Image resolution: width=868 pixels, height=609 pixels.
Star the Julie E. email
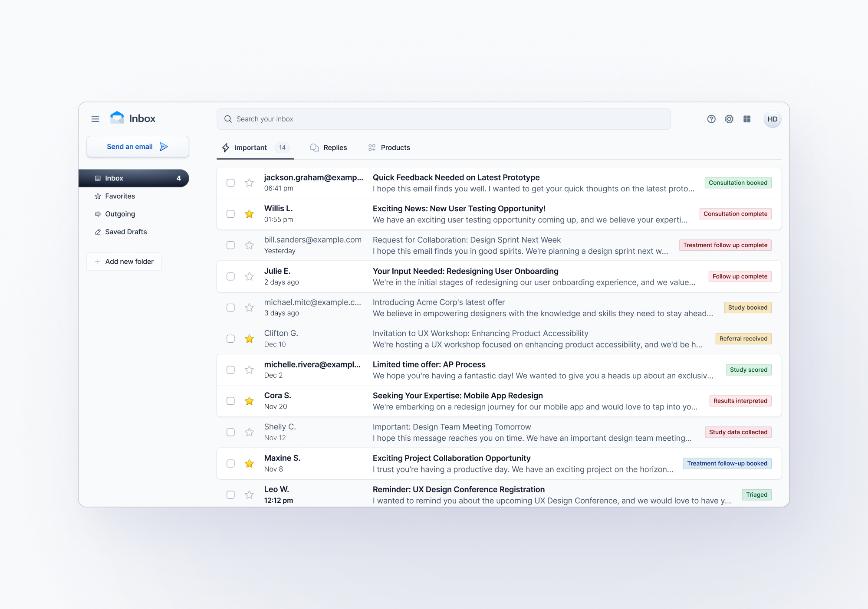(249, 276)
